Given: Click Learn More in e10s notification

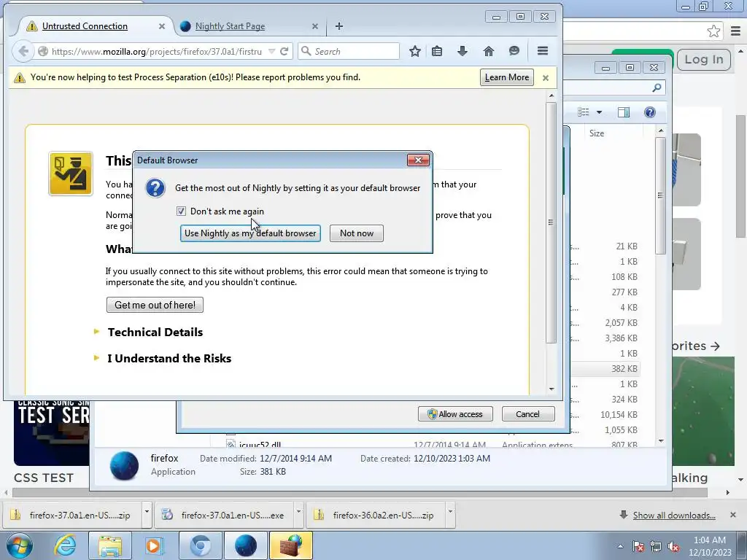Looking at the screenshot, I should coord(507,77).
